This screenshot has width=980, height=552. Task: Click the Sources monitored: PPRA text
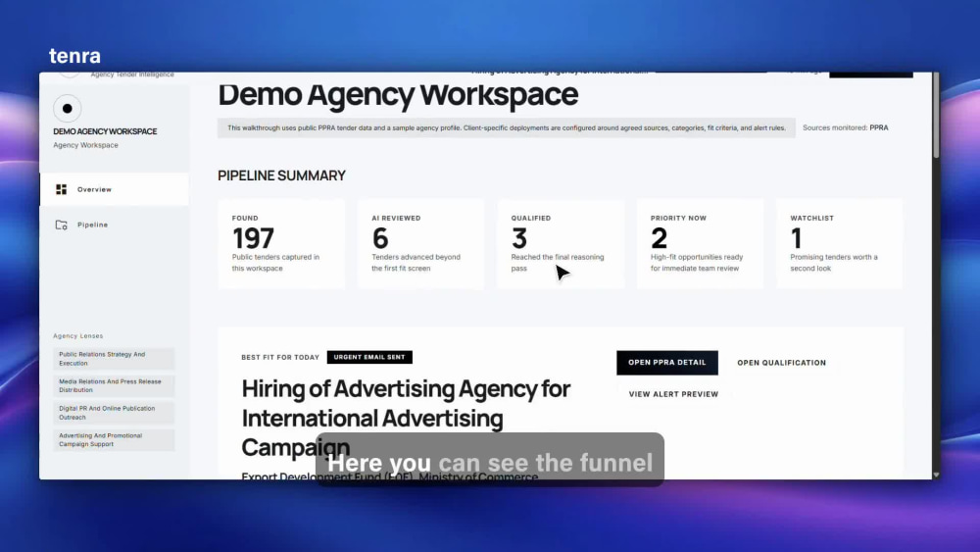click(x=845, y=127)
